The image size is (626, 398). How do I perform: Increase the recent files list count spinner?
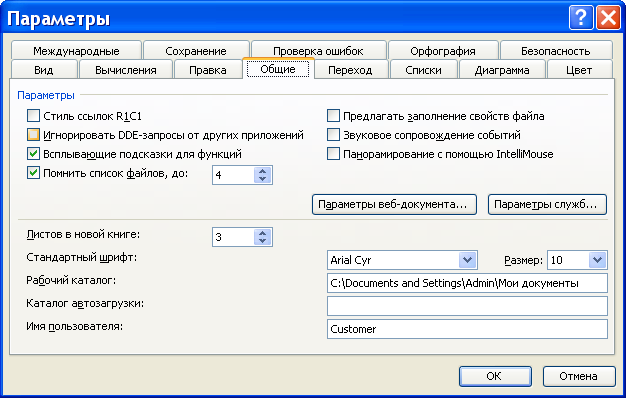262,171
